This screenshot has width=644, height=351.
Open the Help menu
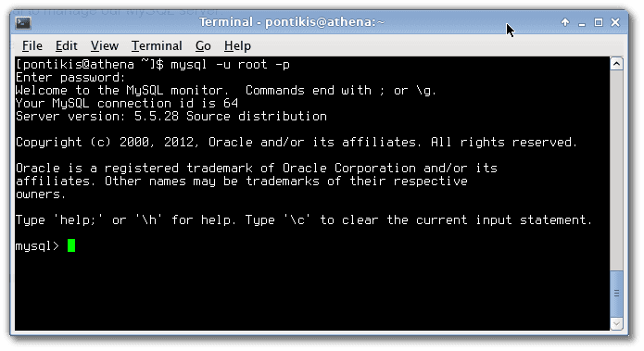(237, 45)
